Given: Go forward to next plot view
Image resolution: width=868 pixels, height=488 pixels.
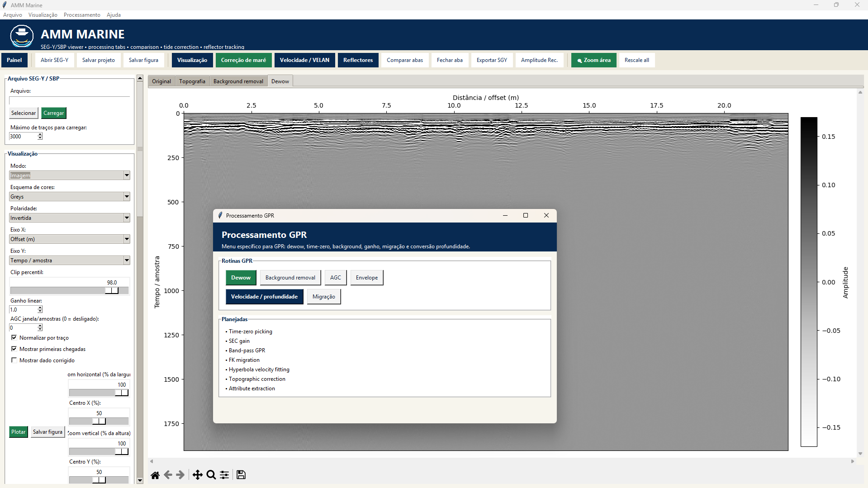Looking at the screenshot, I should [180, 475].
